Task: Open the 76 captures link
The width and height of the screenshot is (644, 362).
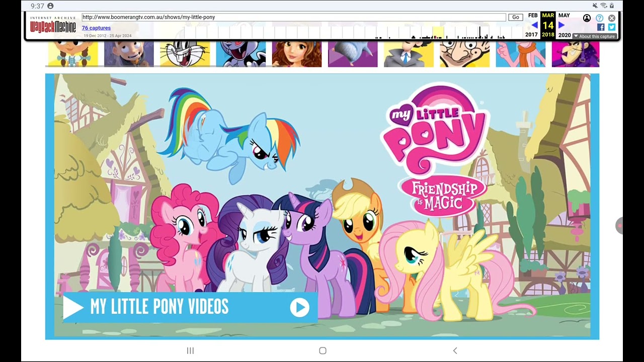Action: click(x=96, y=28)
